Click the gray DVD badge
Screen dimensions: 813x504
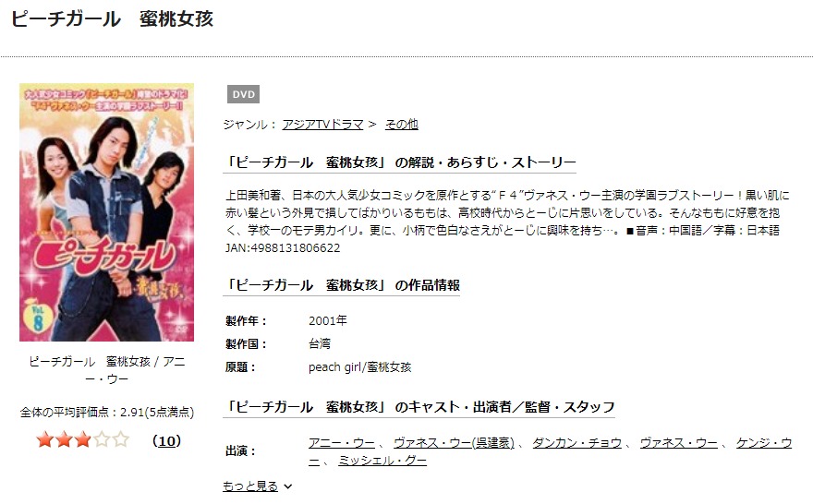coord(243,94)
